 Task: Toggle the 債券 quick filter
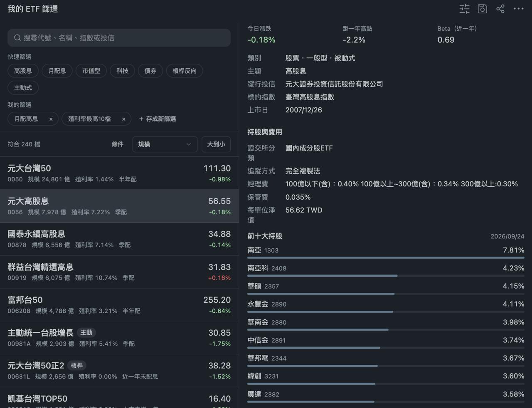(x=150, y=71)
